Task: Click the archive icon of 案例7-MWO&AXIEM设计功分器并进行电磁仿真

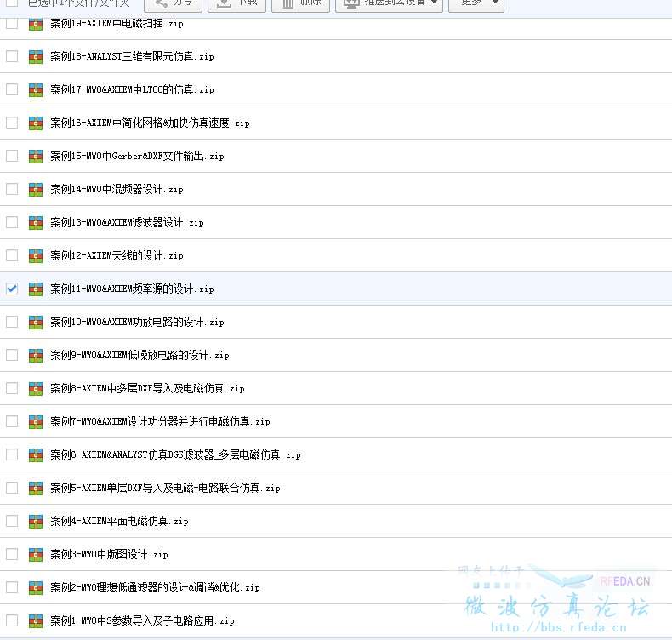Action: pyautogui.click(x=36, y=422)
